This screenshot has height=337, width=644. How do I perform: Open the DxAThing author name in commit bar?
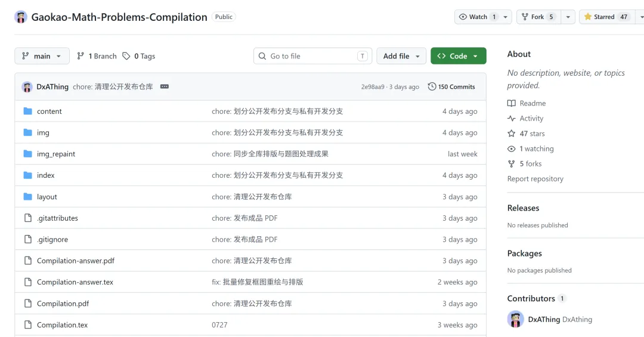pos(52,86)
